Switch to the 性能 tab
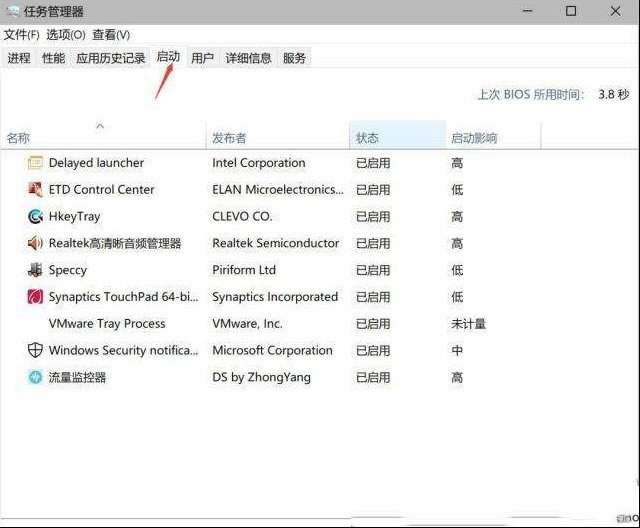Image resolution: width=640 pixels, height=528 pixels. [x=53, y=58]
